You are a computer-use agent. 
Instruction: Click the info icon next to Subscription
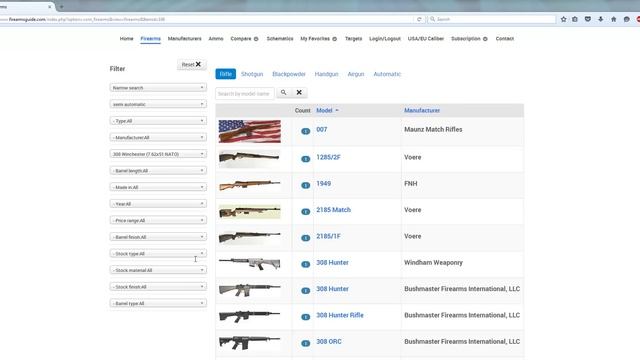pyautogui.click(x=485, y=39)
